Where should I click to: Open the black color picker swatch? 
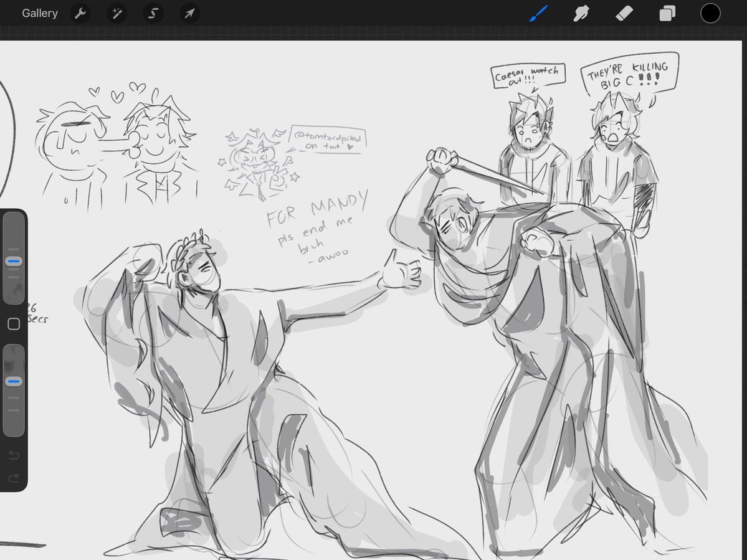710,13
